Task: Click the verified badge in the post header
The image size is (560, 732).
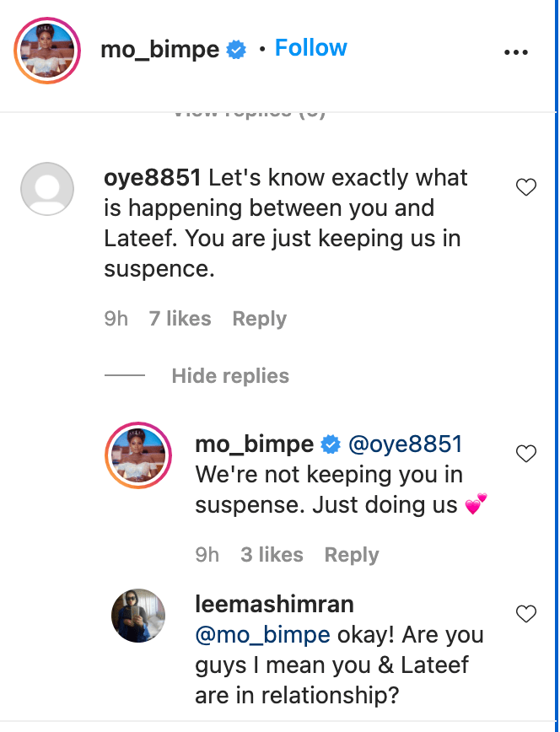Action: (237, 51)
